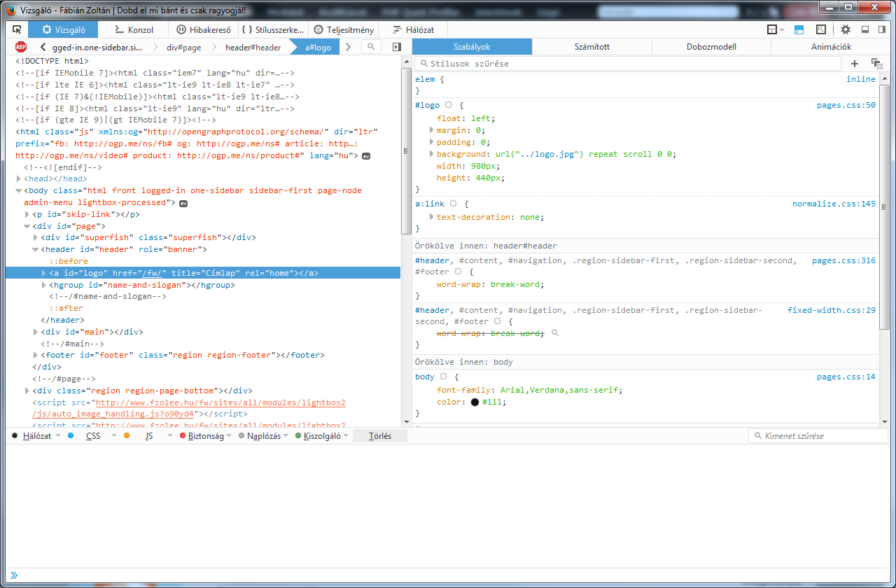896x588 pixels.
Task: Activate the element picker tool
Action: [x=17, y=29]
